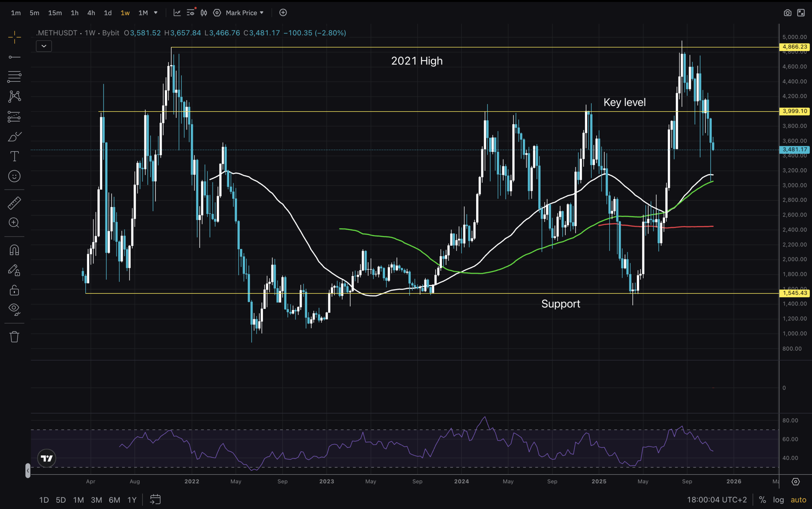Image resolution: width=812 pixels, height=509 pixels.
Task: Take a chart snapshot with camera icon
Action: point(787,13)
